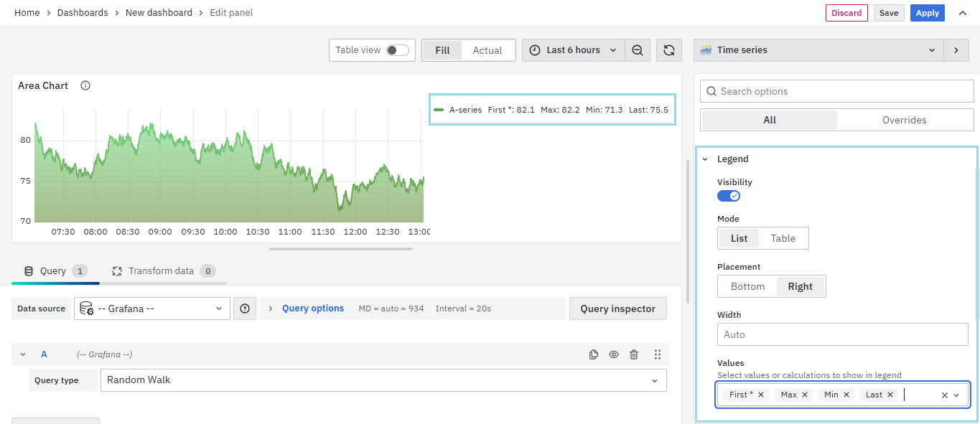
Task: Open the data source help icon
Action: [x=245, y=308]
